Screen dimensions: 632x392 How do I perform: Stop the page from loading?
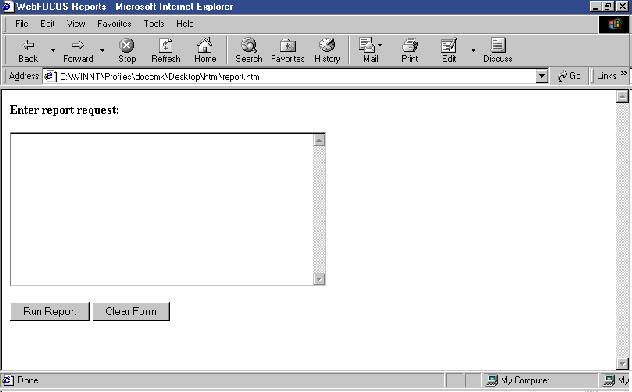coord(127,51)
